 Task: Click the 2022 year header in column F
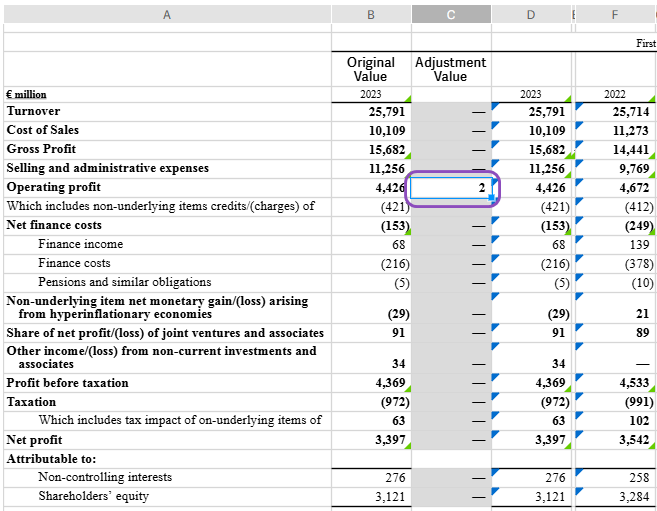[615, 95]
